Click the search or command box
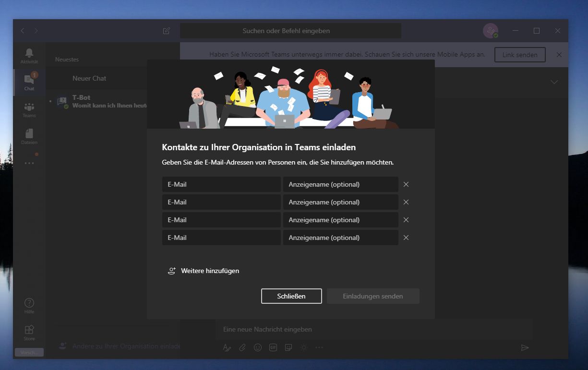Image resolution: width=588 pixels, height=370 pixels. click(290, 31)
